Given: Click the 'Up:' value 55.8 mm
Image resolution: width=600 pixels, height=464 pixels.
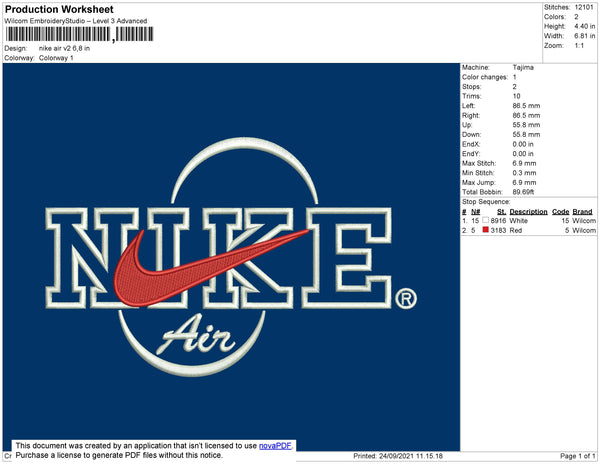Looking at the screenshot, I should [x=526, y=125].
